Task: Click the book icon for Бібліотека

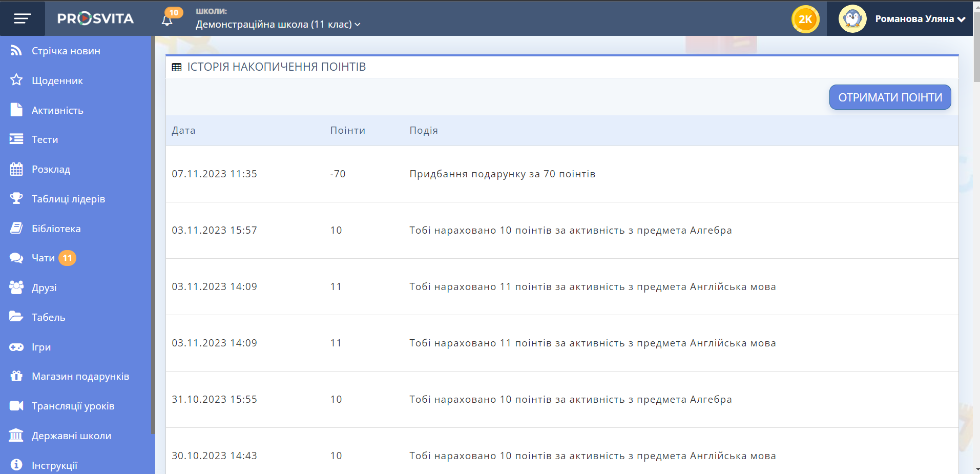Action: coord(16,228)
